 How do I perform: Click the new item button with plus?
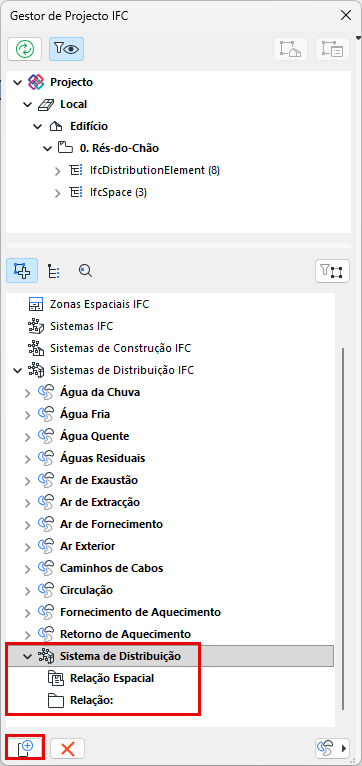[x=25, y=748]
